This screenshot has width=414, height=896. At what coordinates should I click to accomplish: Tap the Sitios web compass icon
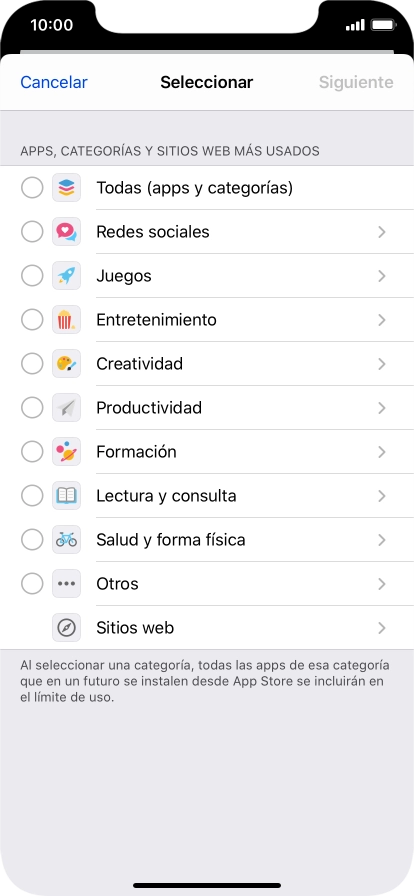point(66,628)
